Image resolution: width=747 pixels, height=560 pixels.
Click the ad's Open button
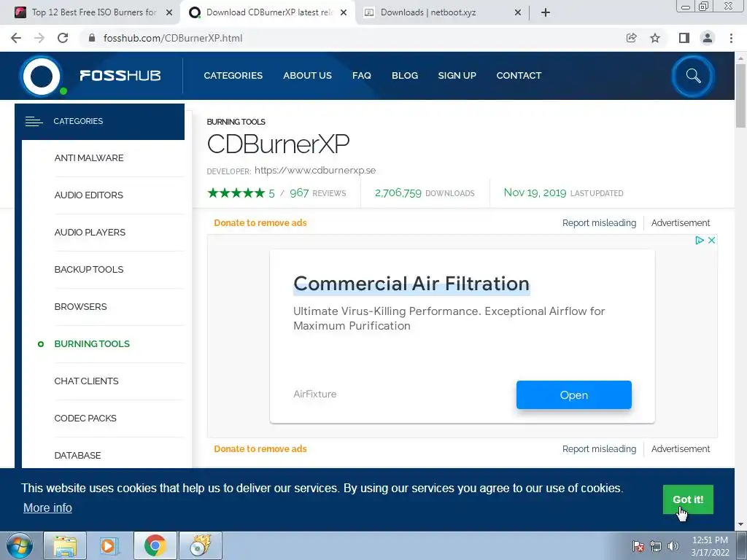(574, 394)
